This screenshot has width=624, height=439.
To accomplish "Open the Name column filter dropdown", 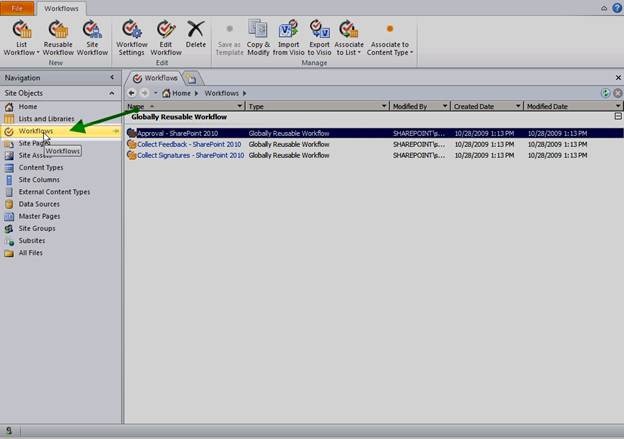I will tap(239, 106).
